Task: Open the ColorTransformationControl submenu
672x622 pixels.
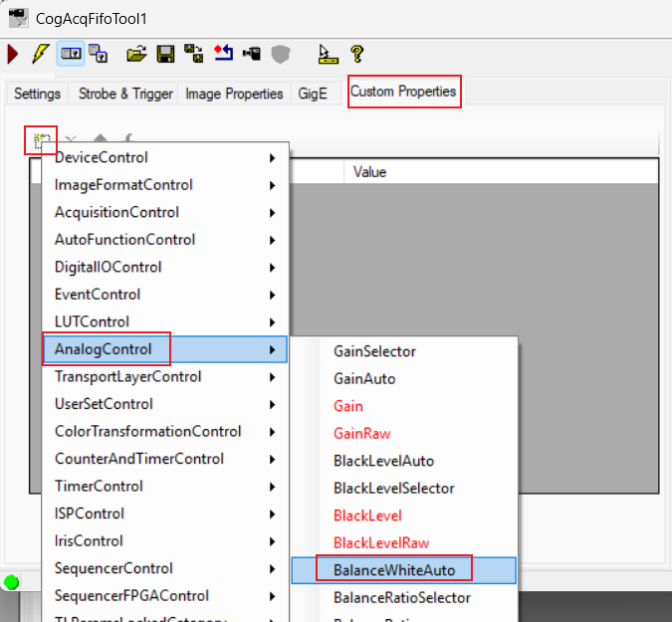Action: [x=165, y=432]
